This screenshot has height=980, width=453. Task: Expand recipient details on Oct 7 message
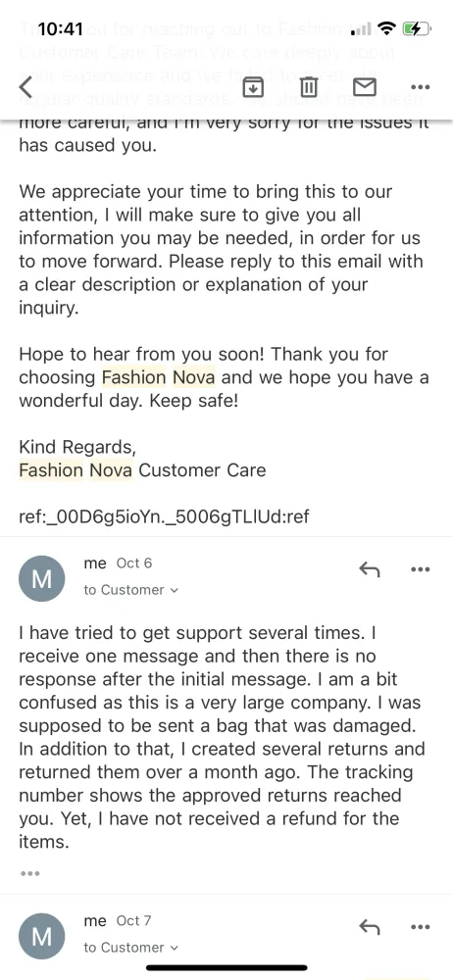130,948
